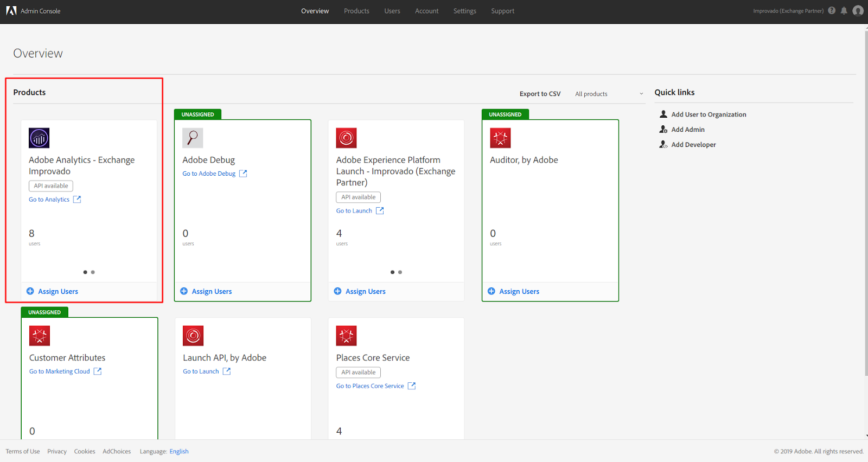
Task: Click plus icon in Experience Platform Launch Assign Users
Action: pos(337,291)
